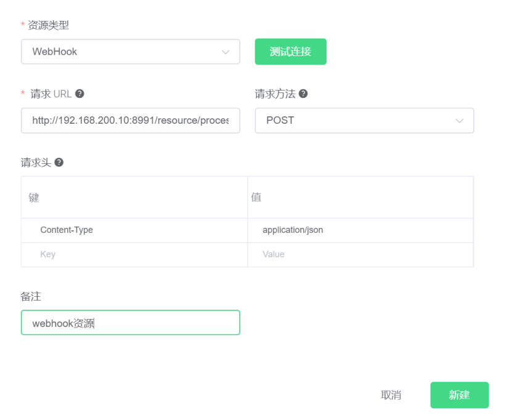
Task: Click the 测试连接 button
Action: 291,52
